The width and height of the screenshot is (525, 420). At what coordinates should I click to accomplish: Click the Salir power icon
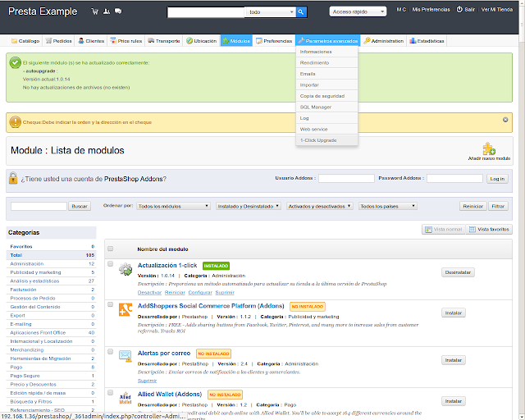(459, 9)
